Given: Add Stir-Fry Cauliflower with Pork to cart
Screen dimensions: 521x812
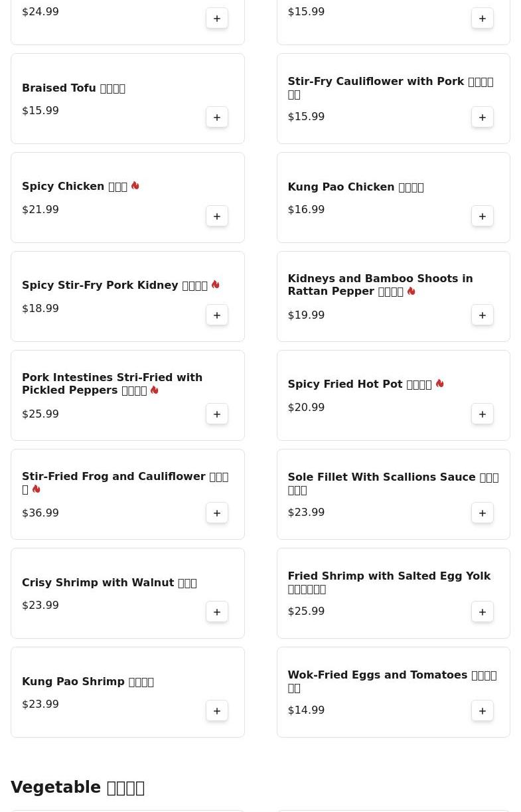Looking at the screenshot, I should pos(483,118).
